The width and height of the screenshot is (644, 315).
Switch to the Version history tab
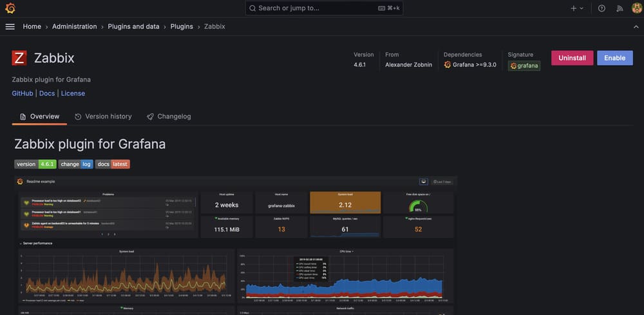pos(103,117)
